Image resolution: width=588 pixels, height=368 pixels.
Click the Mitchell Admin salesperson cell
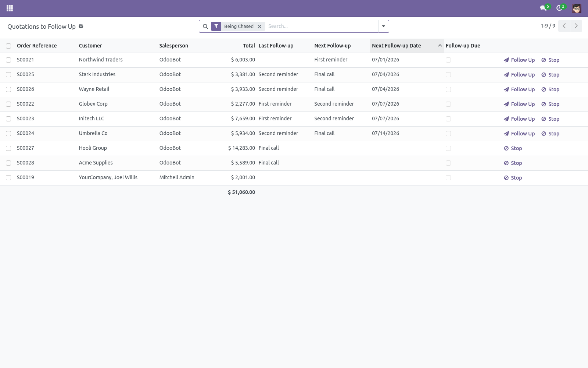pos(177,177)
